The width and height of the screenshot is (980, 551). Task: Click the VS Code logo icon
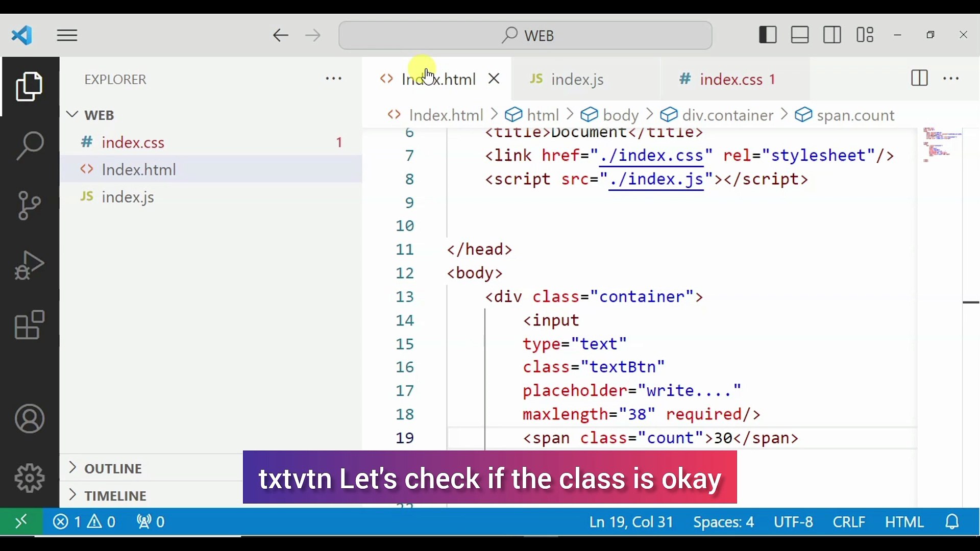click(22, 35)
